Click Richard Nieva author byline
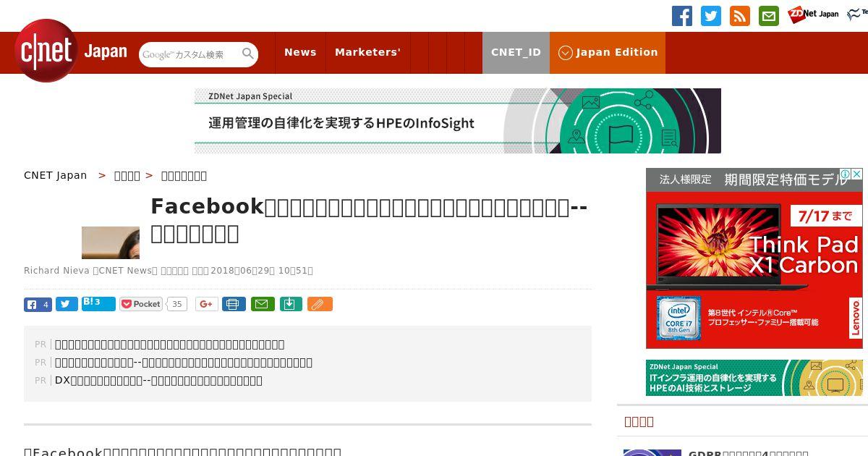The width and height of the screenshot is (868, 456). click(x=56, y=271)
